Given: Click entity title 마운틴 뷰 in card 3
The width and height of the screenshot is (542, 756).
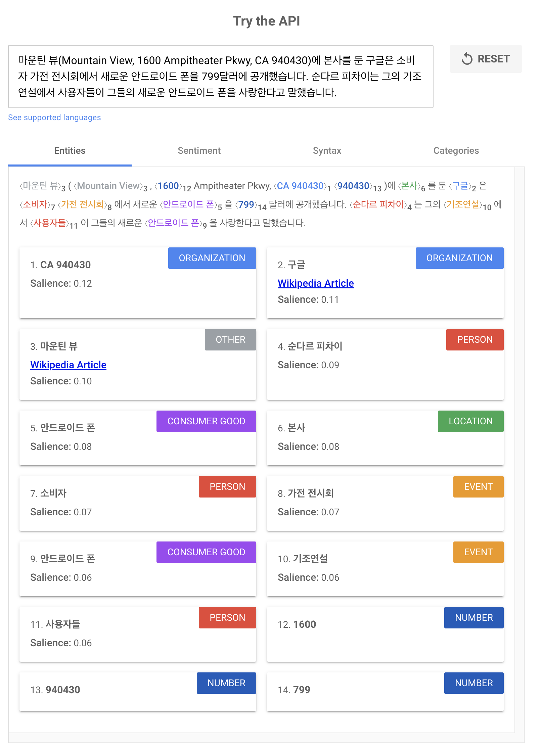Looking at the screenshot, I should pyautogui.click(x=59, y=346).
